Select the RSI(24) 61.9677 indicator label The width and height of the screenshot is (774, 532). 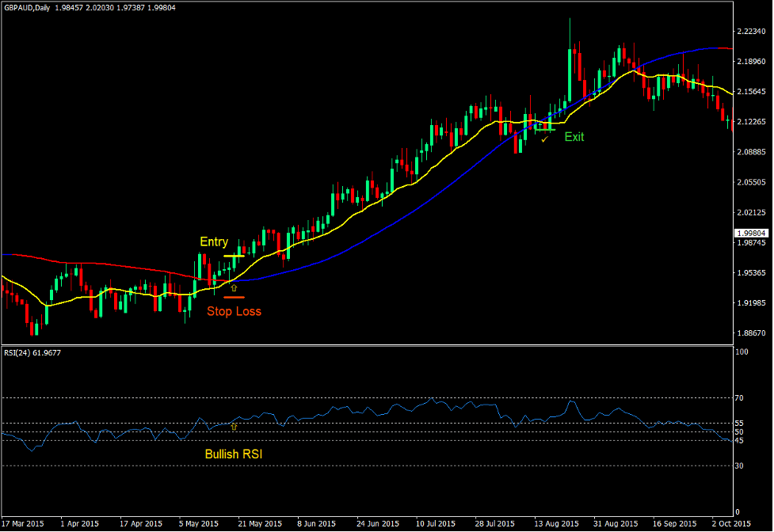click(x=33, y=354)
